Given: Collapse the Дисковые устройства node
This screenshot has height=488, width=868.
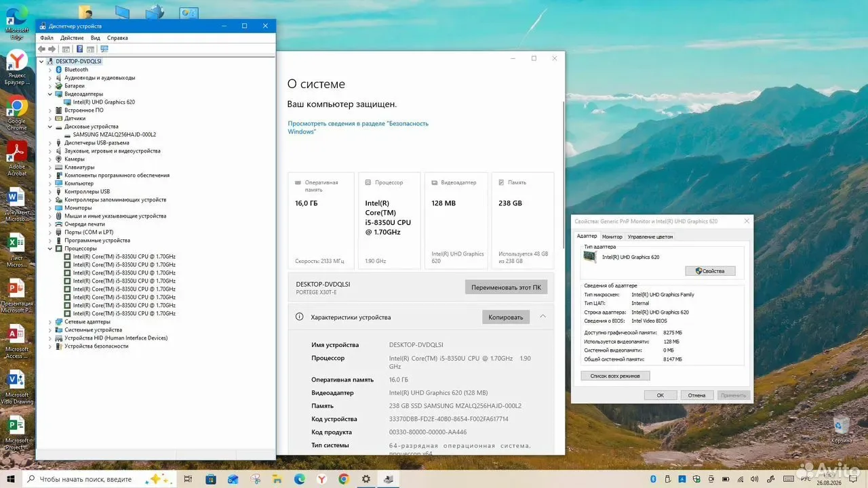Looking at the screenshot, I should 50,127.
